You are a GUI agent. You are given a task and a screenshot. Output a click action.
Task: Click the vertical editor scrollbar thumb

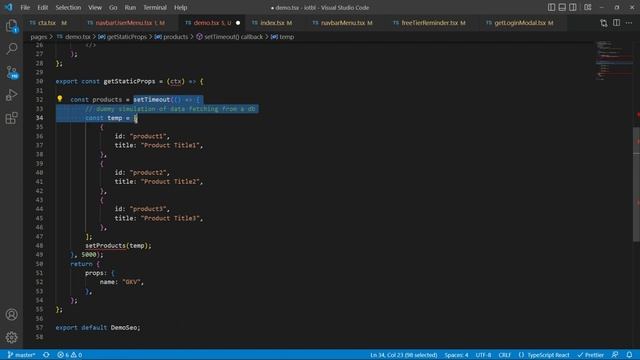pyautogui.click(x=636, y=184)
